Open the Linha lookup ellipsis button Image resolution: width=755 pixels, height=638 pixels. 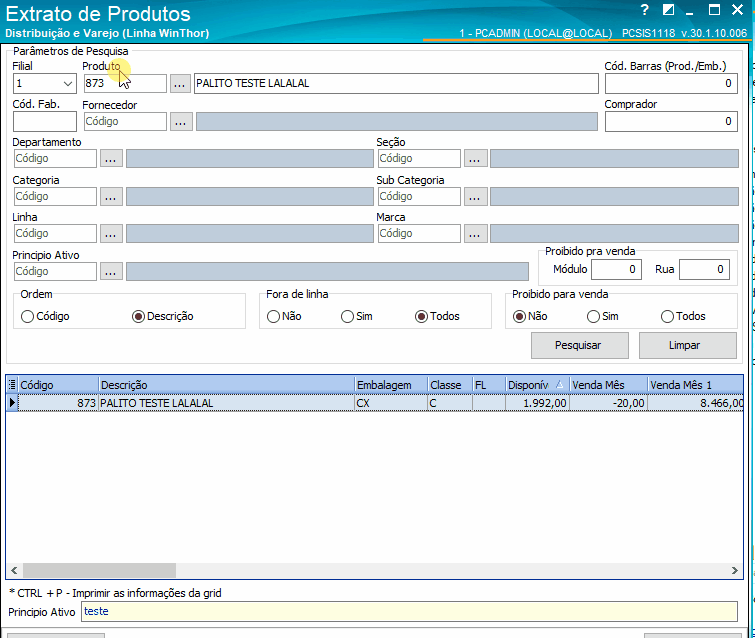(x=111, y=234)
